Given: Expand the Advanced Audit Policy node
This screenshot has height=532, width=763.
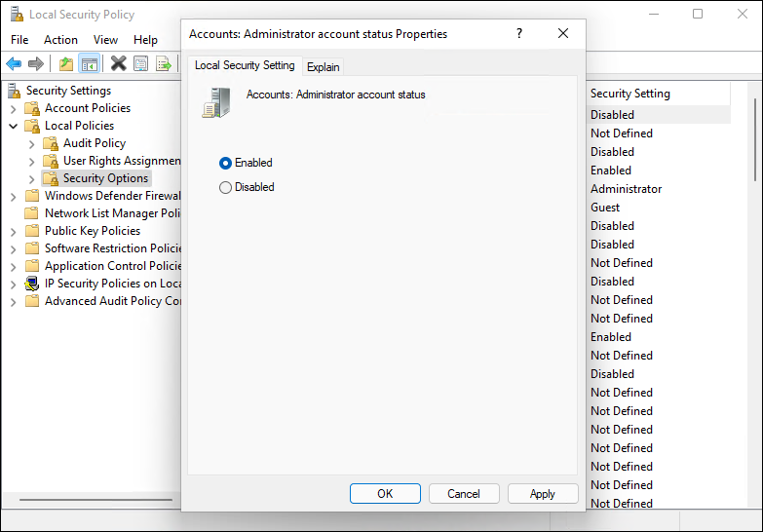Looking at the screenshot, I should coord(14,302).
